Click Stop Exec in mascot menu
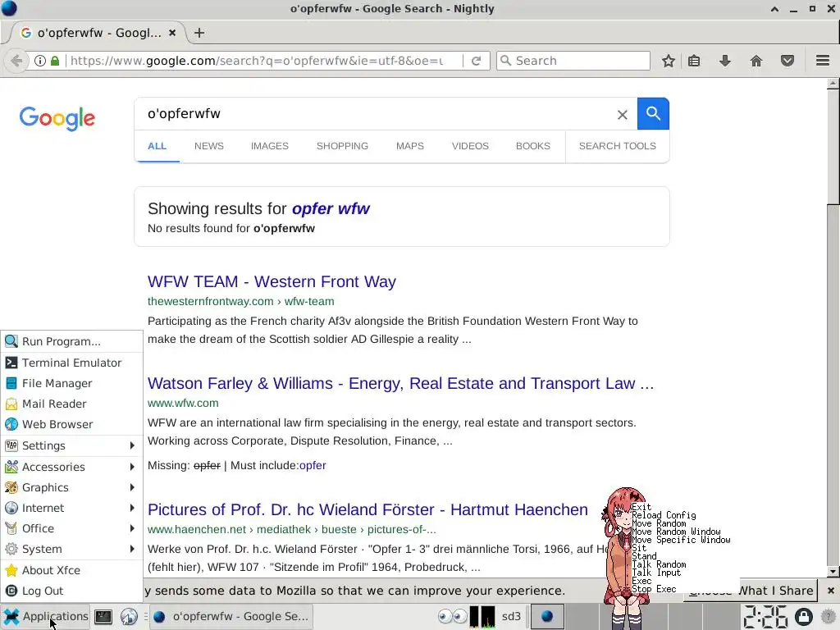The width and height of the screenshot is (840, 630). pos(654,589)
